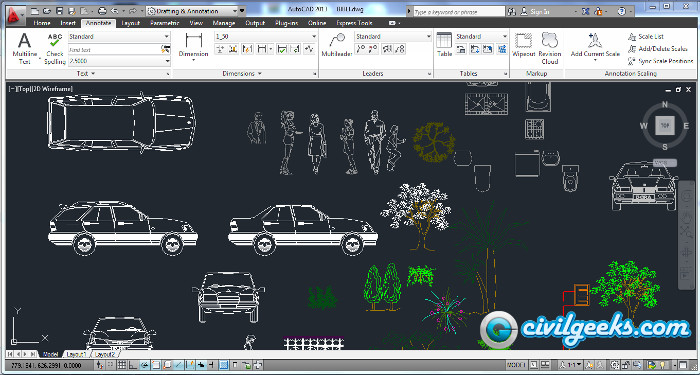Click the Align multileaders icon
This screenshot has height=375, width=700.
coord(387,49)
